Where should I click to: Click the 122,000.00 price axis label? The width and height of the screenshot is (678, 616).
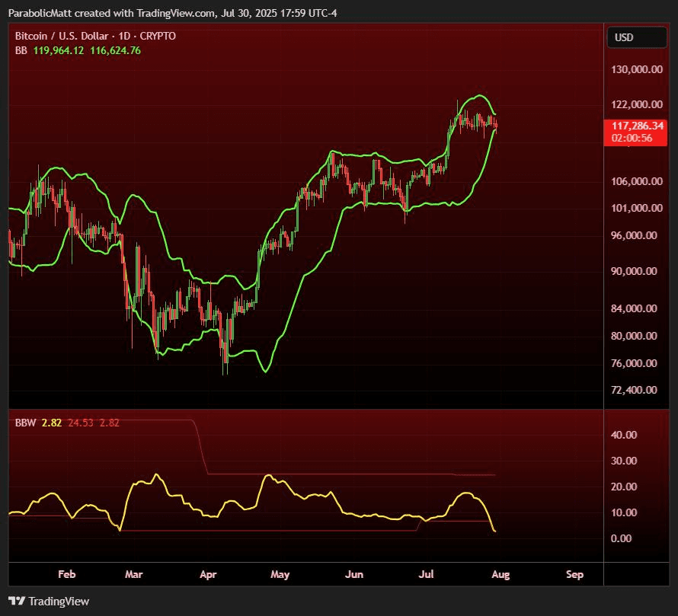pyautogui.click(x=637, y=104)
